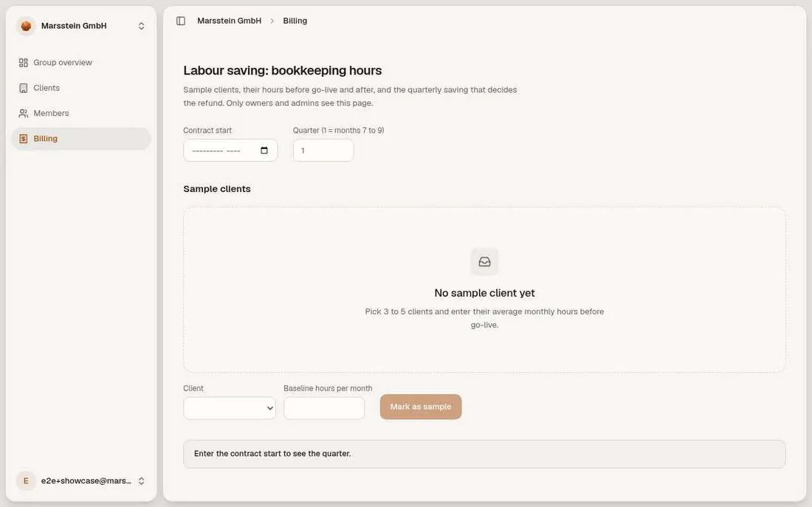The height and width of the screenshot is (507, 812).
Task: Focus the Quarter number field
Action: [x=323, y=151]
